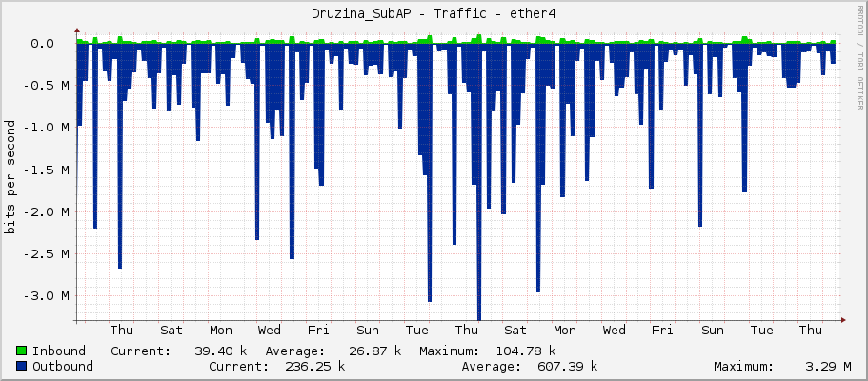868x381 pixels.
Task: Click the green Inbound legend swatch
Action: coord(22,351)
